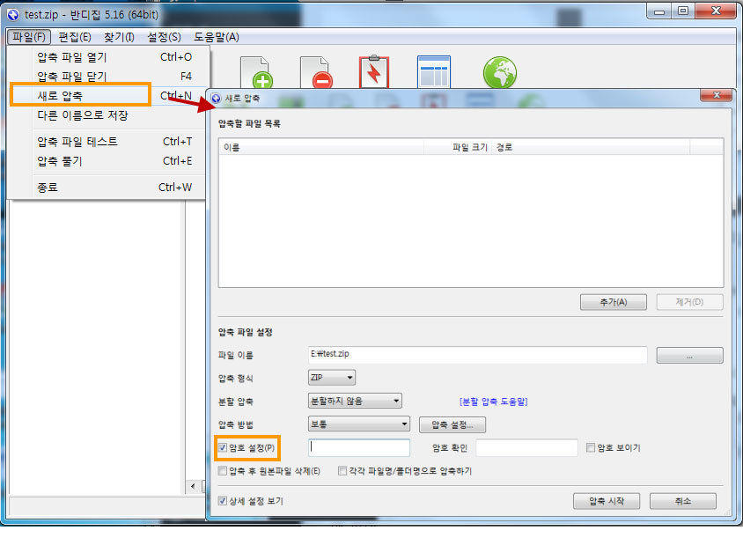Select 종료 menu entry
The height and width of the screenshot is (560, 743).
click(108, 188)
